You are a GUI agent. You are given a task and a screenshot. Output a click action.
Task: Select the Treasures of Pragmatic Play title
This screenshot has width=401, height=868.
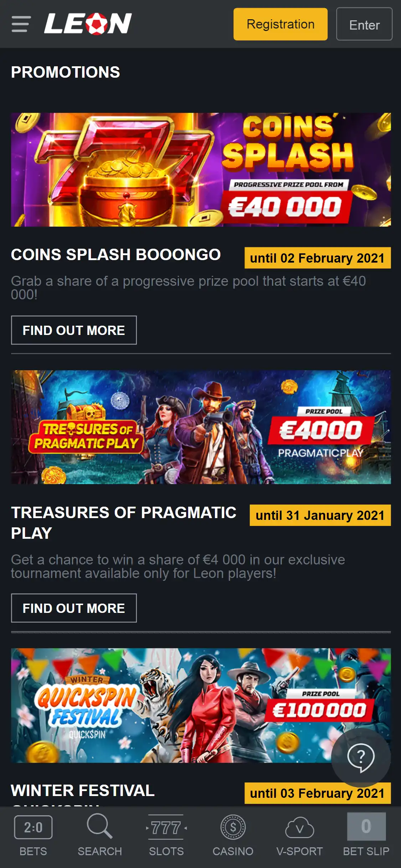point(123,522)
